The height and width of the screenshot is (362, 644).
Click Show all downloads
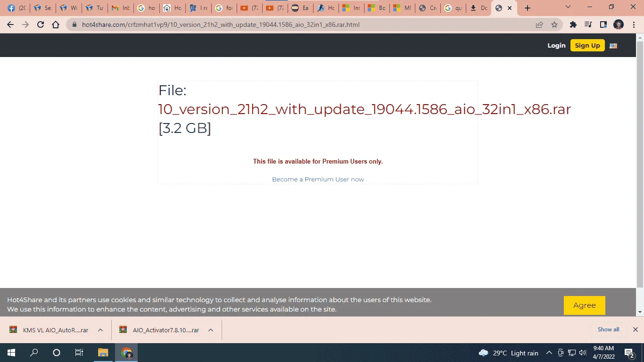coord(608,329)
